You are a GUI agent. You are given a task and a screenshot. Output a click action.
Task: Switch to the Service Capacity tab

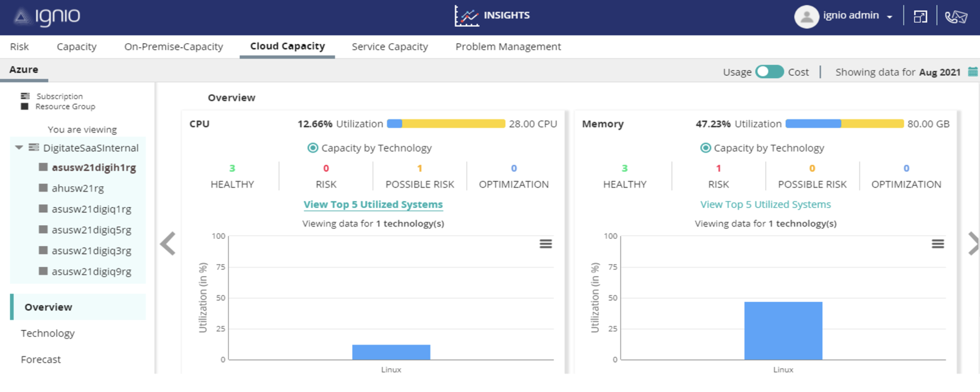tap(390, 47)
